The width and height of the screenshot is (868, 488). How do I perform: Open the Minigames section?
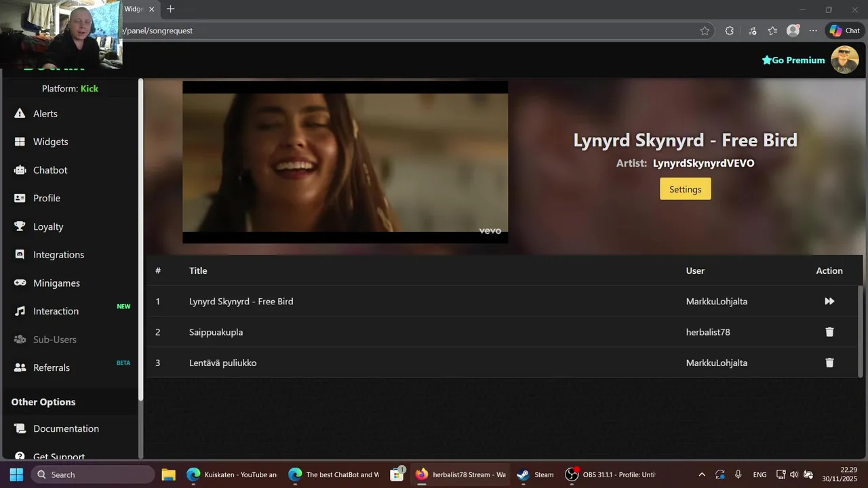[x=56, y=283]
